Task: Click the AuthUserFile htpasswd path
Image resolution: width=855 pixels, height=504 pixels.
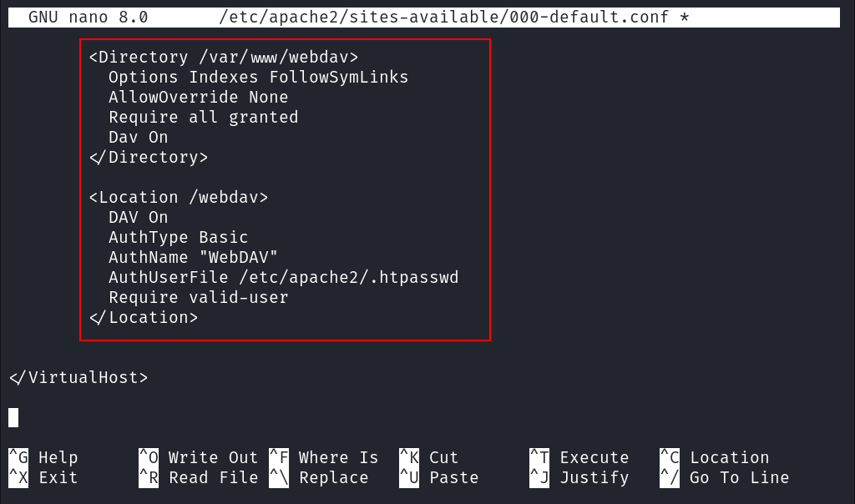Action: coord(284,277)
